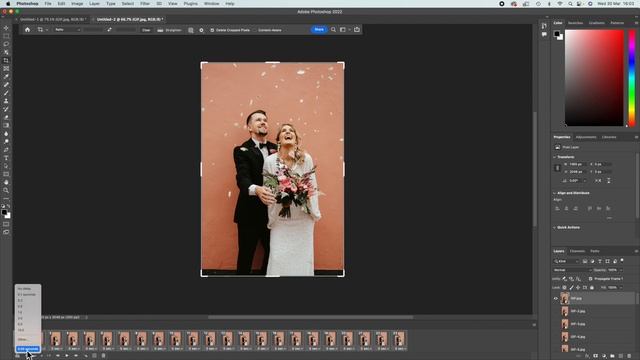This screenshot has height=360, width=640.
Task: Collapse the Transform section
Action: pyautogui.click(x=555, y=157)
